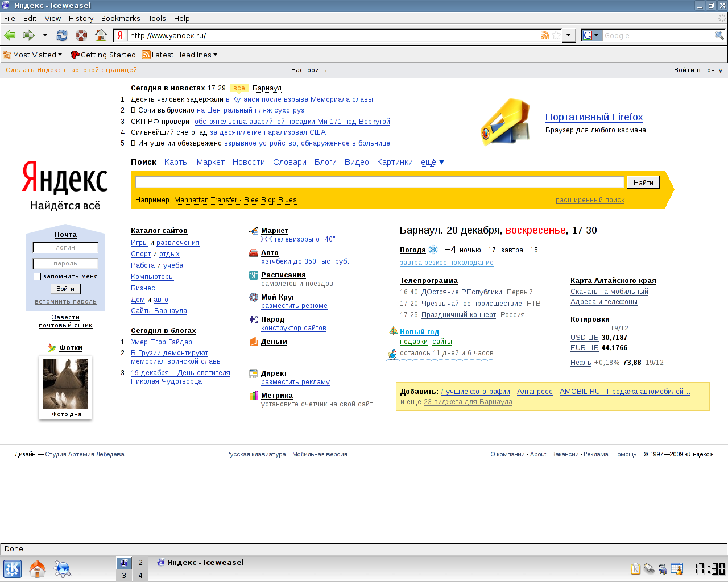Click the Расписания service icon

point(254,275)
